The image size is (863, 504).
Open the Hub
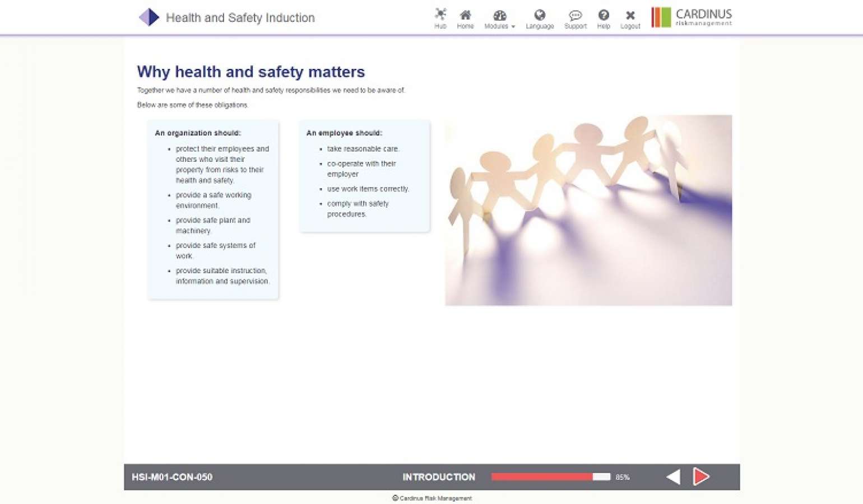440,17
